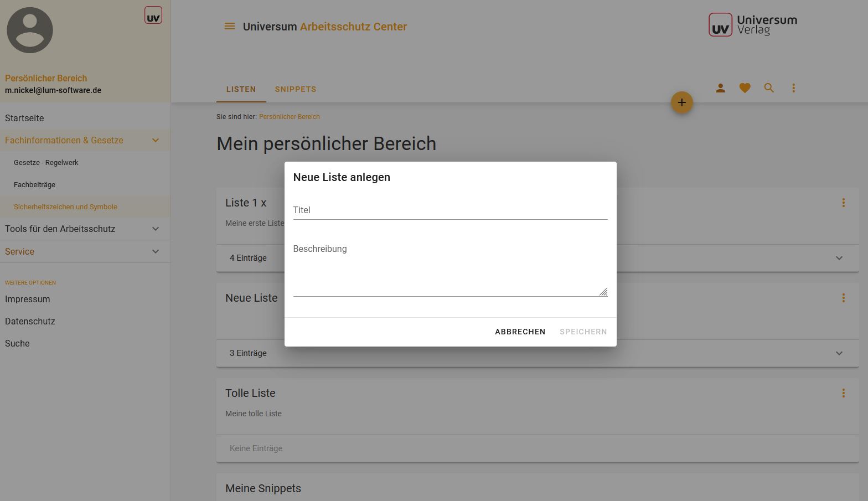868x501 pixels.
Task: Open the toolbar more options menu
Action: [x=793, y=88]
